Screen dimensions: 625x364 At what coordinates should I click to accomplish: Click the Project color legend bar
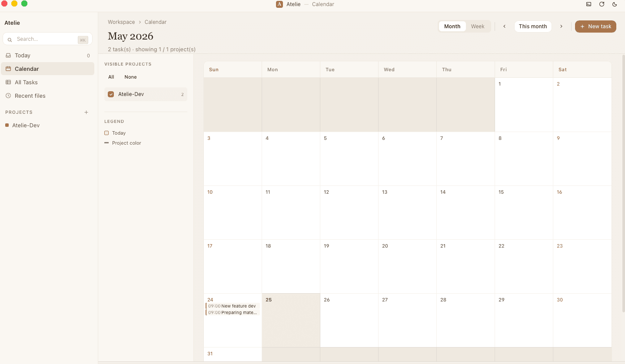click(x=106, y=143)
